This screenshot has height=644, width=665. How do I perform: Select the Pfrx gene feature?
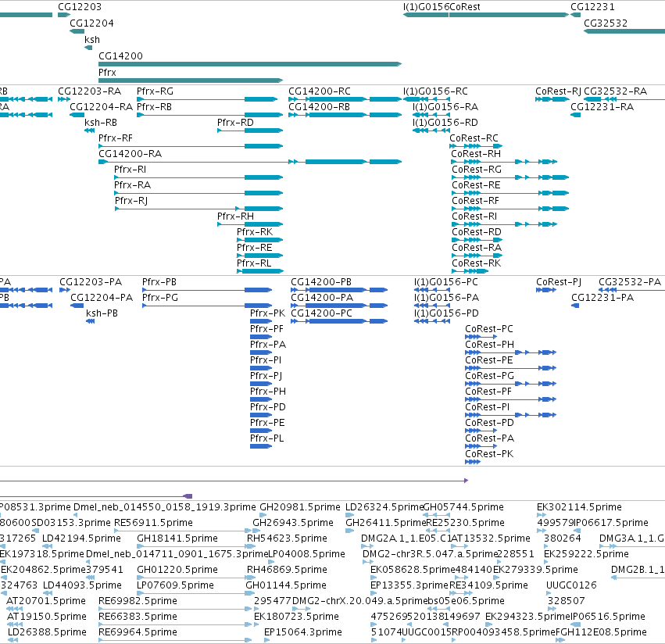click(191, 80)
